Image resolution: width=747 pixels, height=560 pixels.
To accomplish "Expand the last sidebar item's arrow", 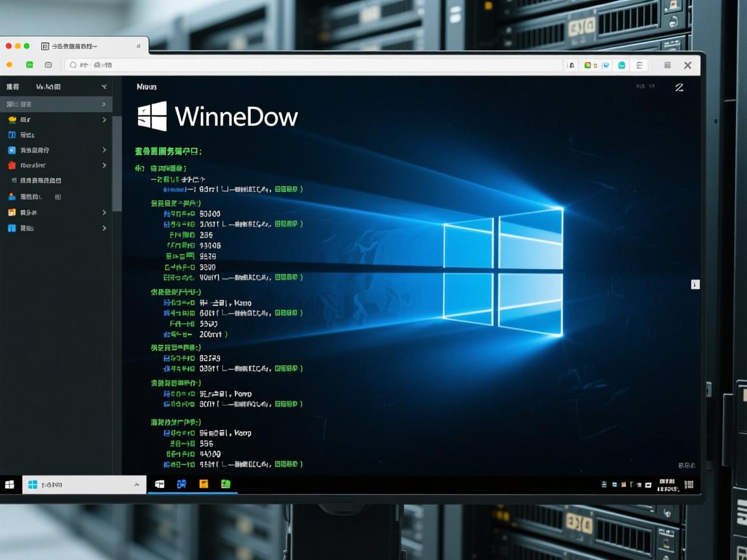I will tap(104, 228).
